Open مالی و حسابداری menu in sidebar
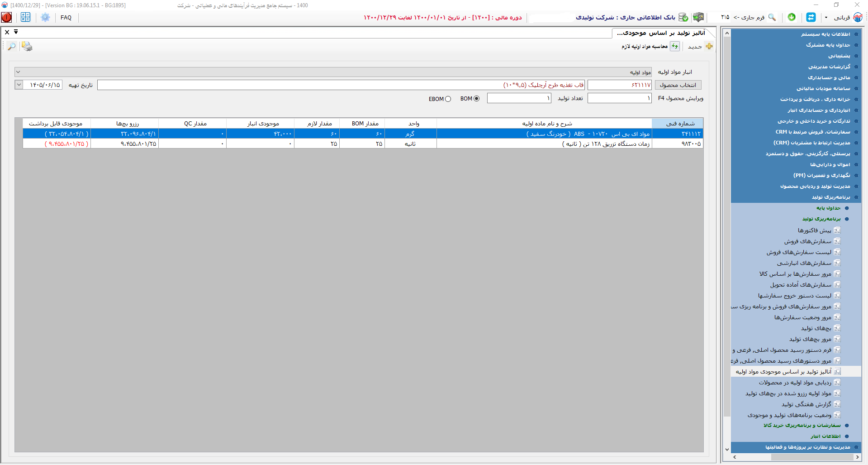The image size is (868, 465). [x=829, y=77]
